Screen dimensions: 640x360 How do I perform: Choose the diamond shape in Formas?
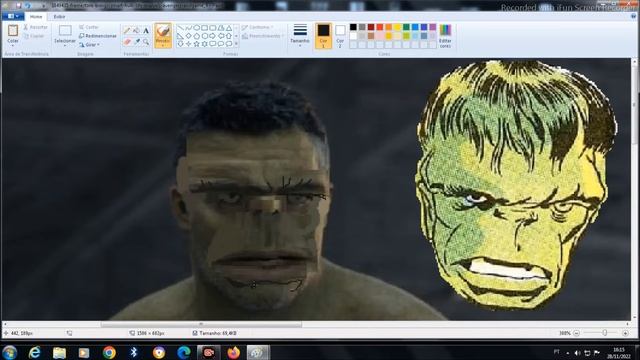click(x=188, y=36)
